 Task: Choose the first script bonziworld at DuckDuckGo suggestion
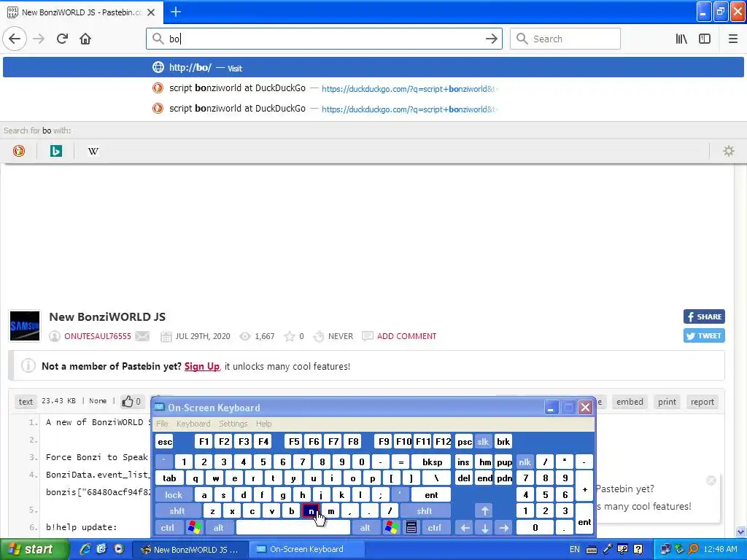pyautogui.click(x=373, y=88)
